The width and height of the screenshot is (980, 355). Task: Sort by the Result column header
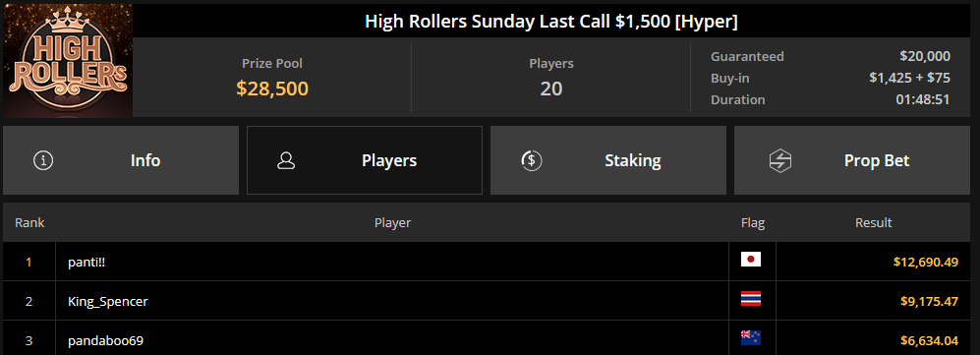coord(873,222)
